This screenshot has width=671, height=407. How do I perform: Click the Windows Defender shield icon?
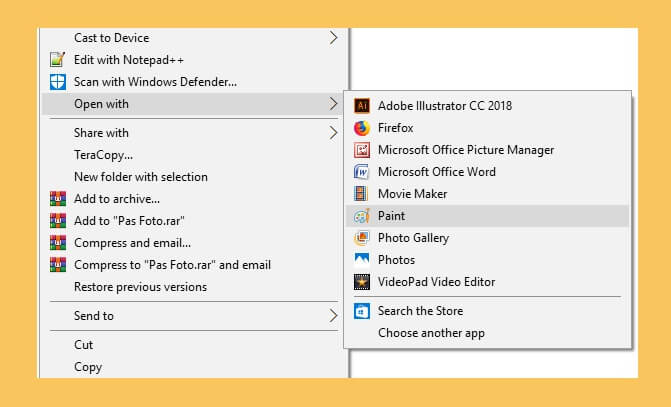click(x=57, y=82)
